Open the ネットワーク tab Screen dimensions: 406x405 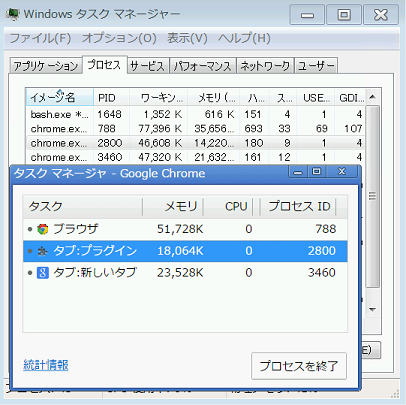pyautogui.click(x=265, y=66)
